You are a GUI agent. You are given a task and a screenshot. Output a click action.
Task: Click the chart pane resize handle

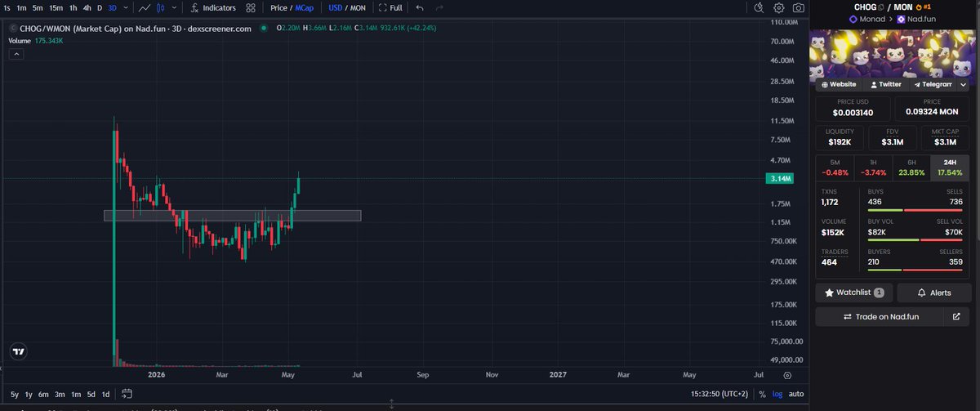[x=391, y=405]
